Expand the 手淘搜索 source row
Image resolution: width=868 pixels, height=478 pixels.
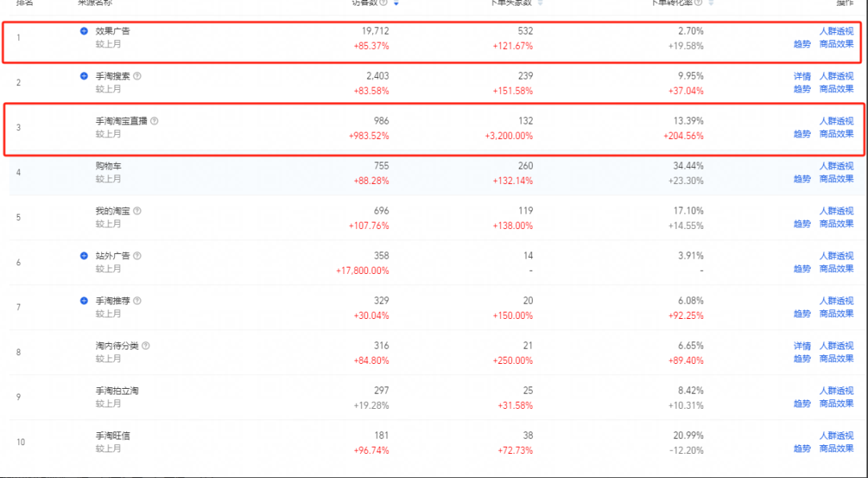click(84, 76)
